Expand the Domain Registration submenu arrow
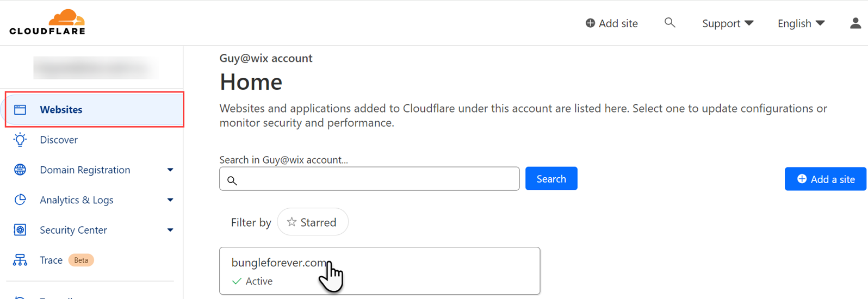This screenshot has width=868, height=299. [x=170, y=170]
